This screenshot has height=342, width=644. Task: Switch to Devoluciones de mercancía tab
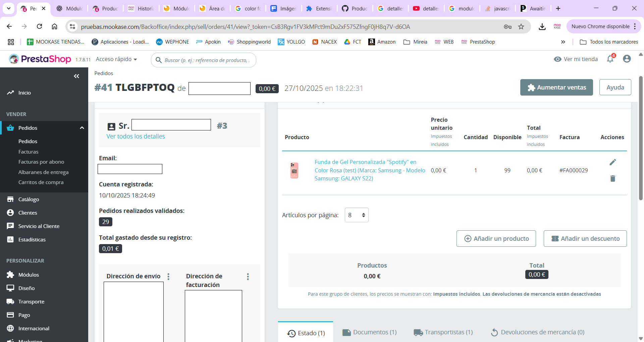pos(537,332)
